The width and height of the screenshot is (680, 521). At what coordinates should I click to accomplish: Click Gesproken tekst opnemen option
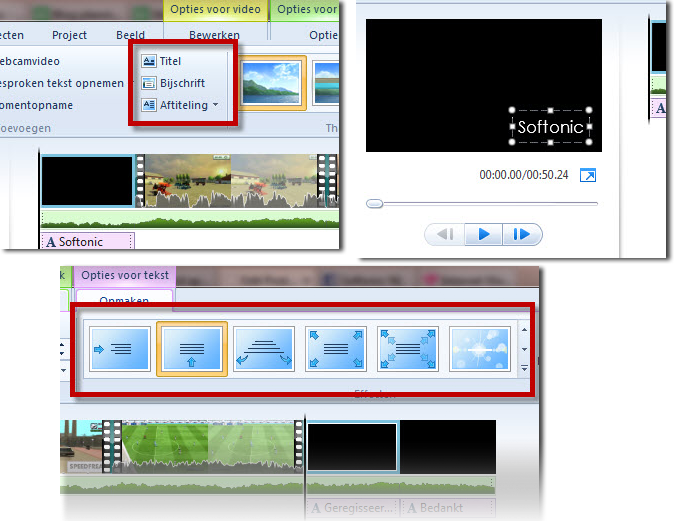pyautogui.click(x=62, y=83)
